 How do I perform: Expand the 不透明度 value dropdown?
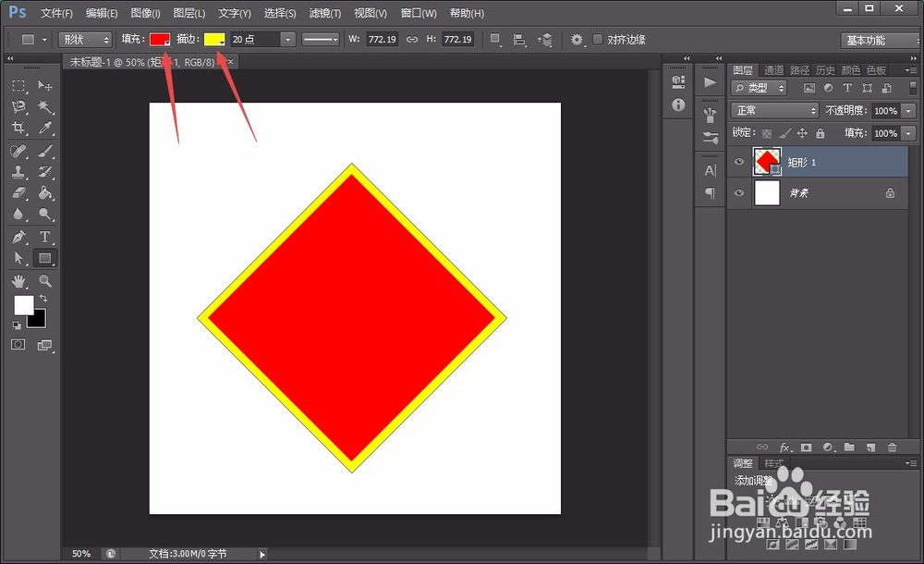pos(906,109)
